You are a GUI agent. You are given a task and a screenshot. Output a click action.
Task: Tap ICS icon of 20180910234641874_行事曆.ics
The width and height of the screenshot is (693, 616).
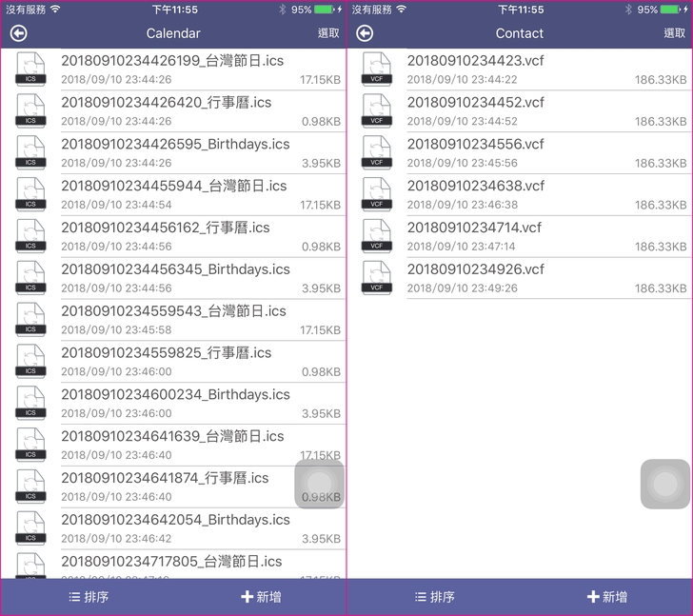[x=30, y=487]
